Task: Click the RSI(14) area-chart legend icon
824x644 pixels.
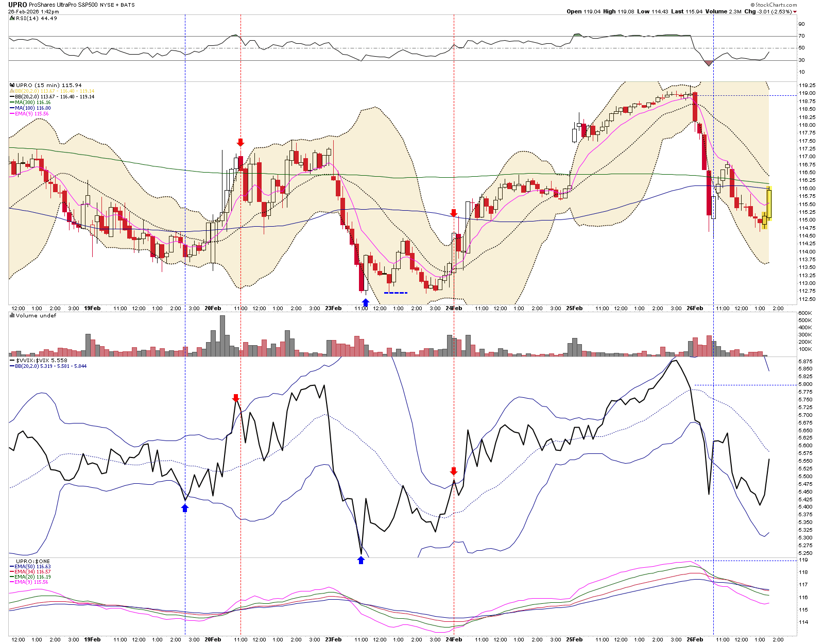Action: 12,19
